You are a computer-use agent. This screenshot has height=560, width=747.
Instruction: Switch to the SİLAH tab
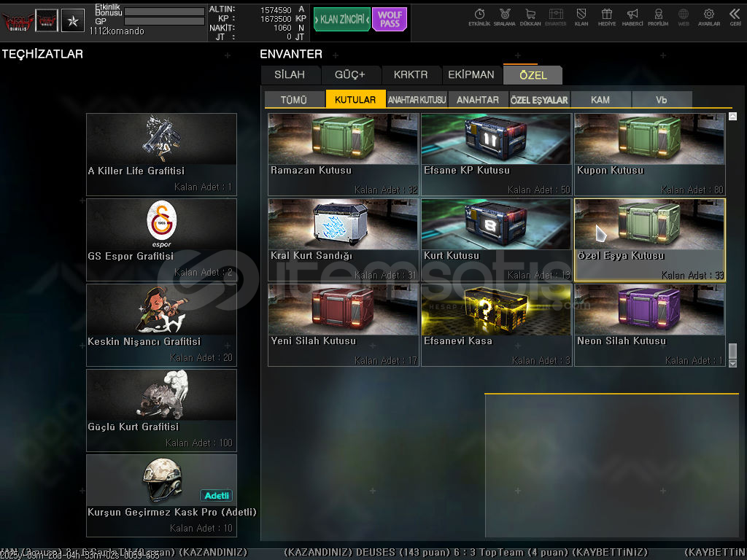290,75
